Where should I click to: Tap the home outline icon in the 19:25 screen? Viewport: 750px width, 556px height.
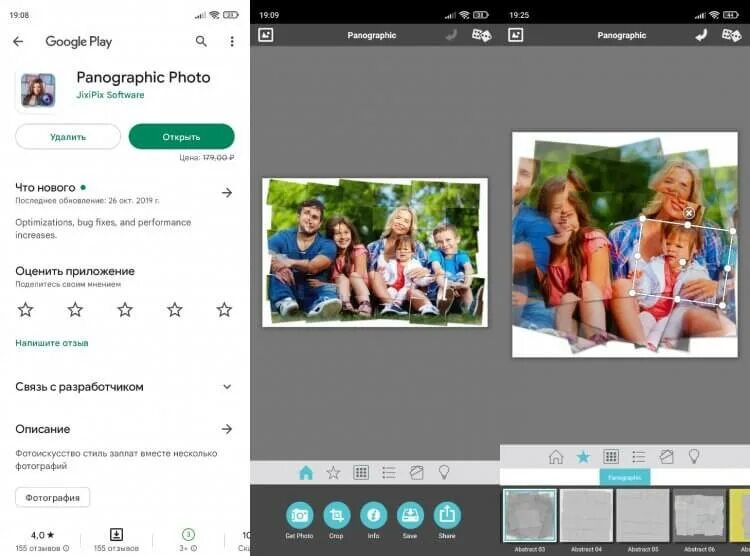click(555, 456)
